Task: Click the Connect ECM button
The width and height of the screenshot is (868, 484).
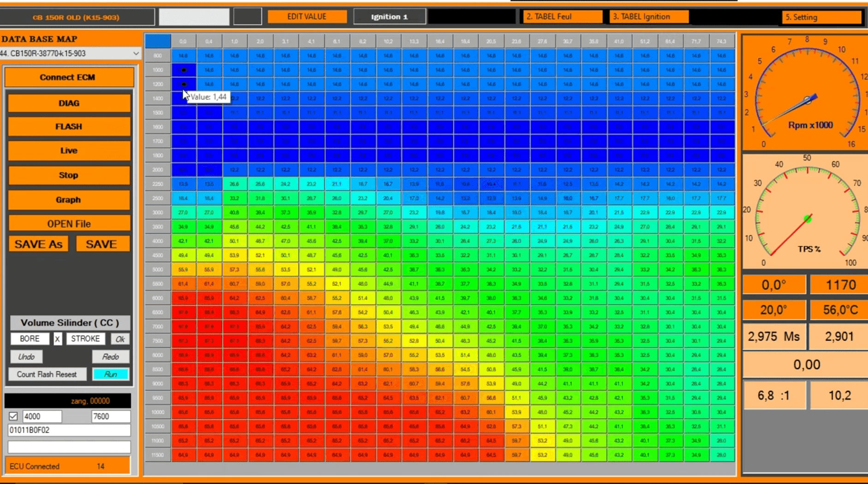Action: point(69,77)
